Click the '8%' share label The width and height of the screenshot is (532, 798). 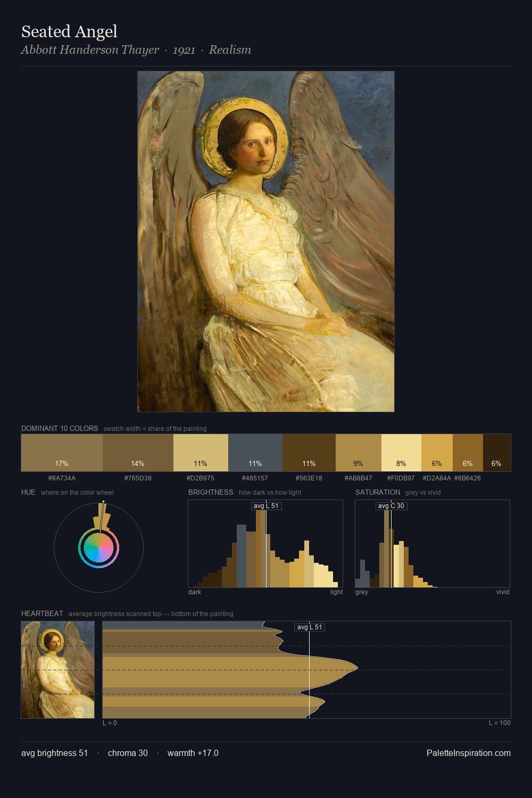(x=401, y=463)
